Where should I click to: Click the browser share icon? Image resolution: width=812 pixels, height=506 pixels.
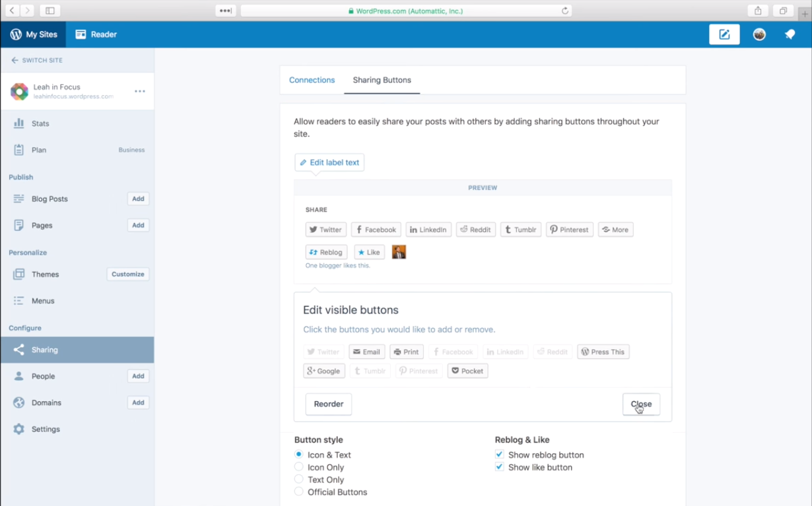click(758, 11)
